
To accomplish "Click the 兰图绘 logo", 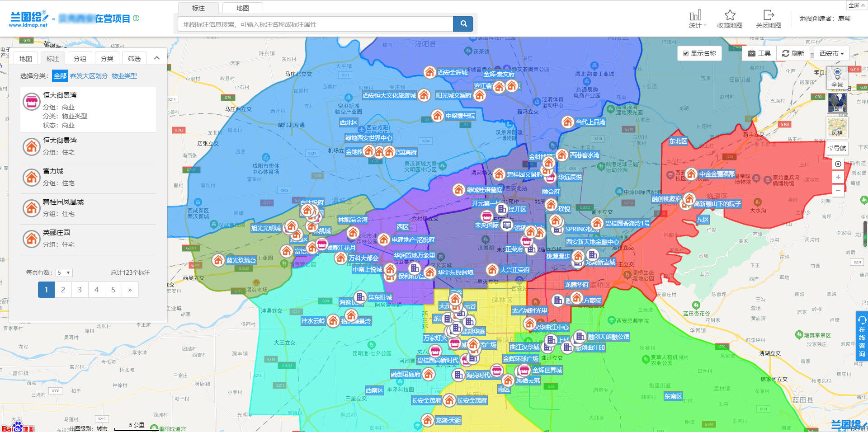I will tap(29, 19).
